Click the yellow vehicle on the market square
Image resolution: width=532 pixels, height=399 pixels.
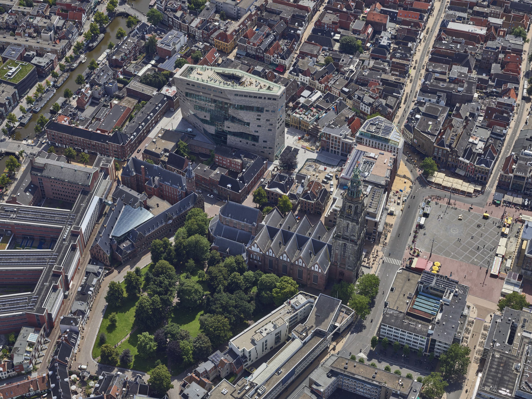pos(486,215)
